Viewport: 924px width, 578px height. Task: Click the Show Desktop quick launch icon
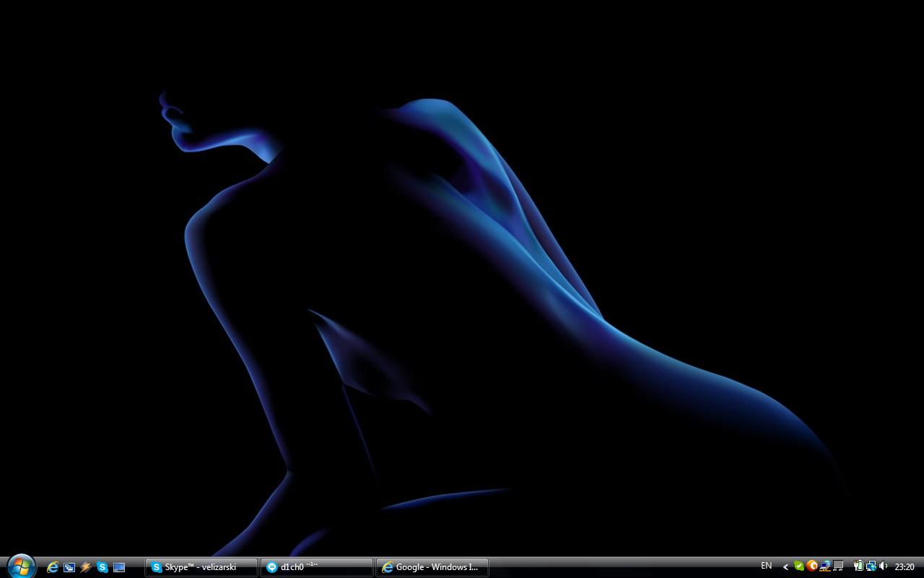119,567
